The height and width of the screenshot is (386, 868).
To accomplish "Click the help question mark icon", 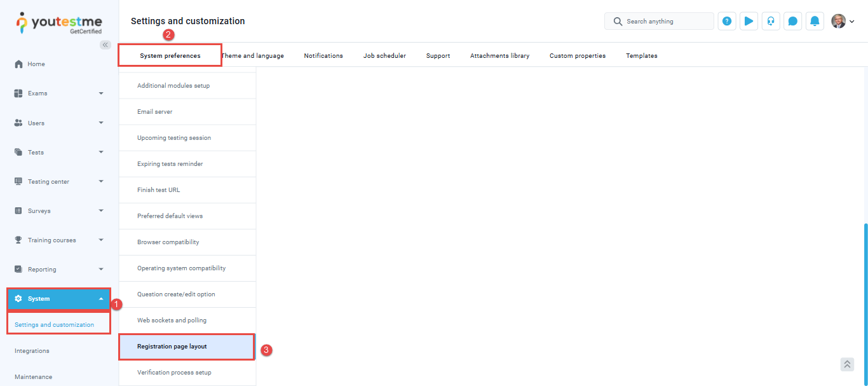I will pos(727,21).
